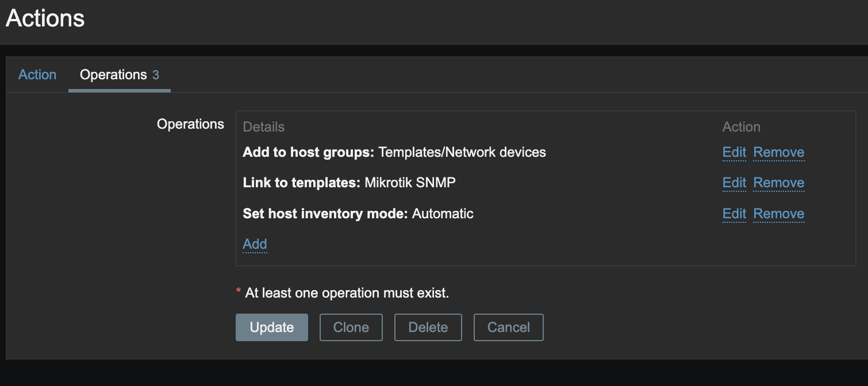Screen dimensions: 868x386
Task: Switch to the Action tab
Action: pos(37,75)
